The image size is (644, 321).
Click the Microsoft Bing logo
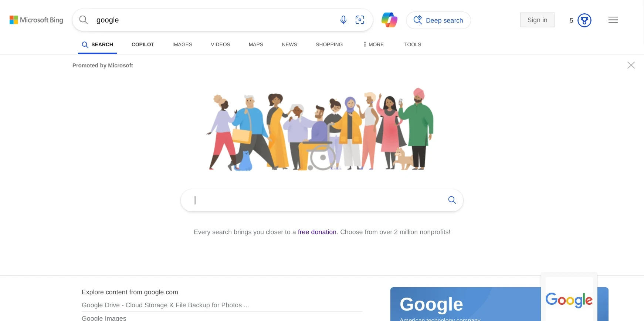pyautogui.click(x=36, y=20)
